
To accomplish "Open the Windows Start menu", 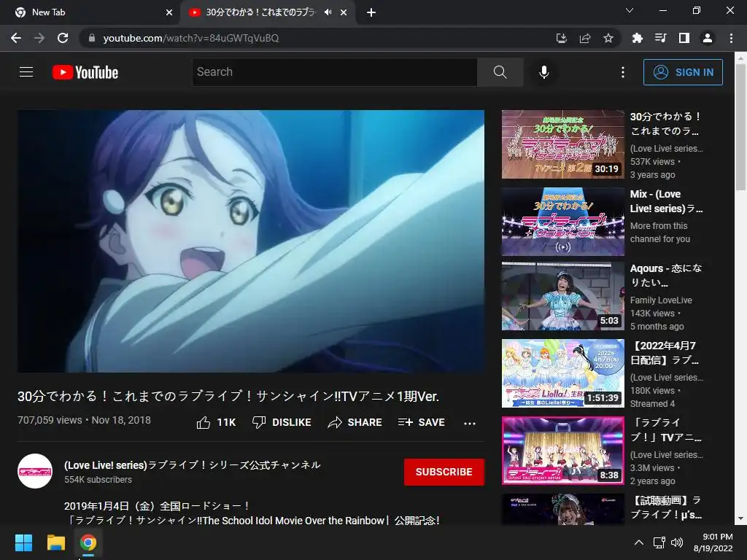I will [x=23, y=542].
